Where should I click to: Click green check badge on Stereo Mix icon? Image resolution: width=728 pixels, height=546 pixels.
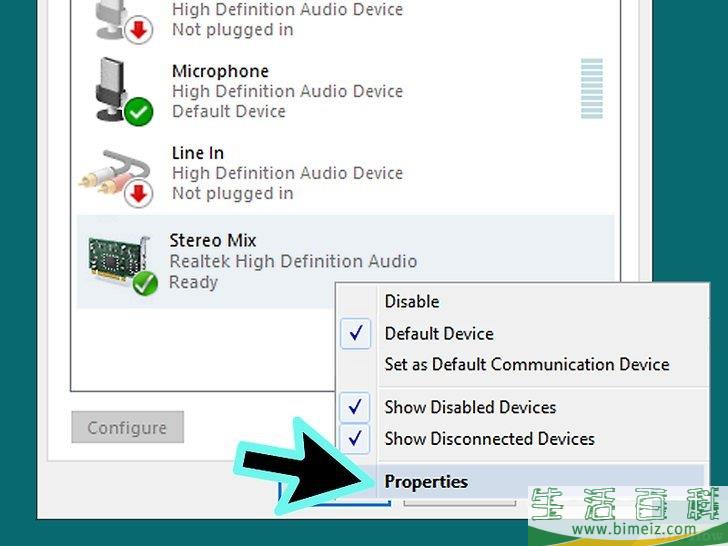[x=145, y=284]
